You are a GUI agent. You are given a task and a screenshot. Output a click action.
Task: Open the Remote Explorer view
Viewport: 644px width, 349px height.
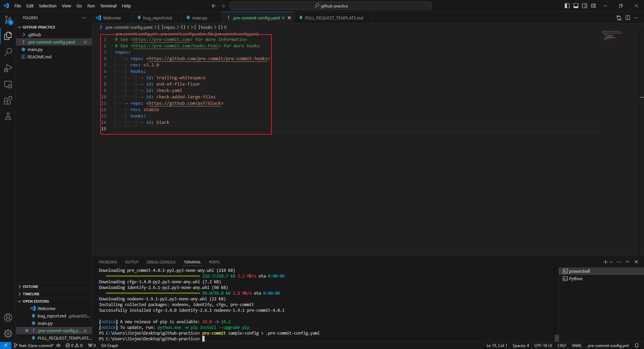pyautogui.click(x=8, y=84)
